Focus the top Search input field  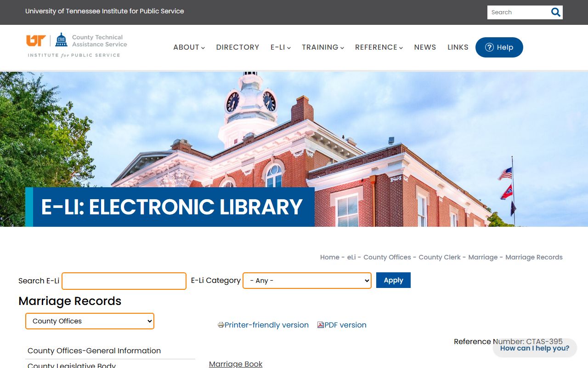(x=519, y=12)
